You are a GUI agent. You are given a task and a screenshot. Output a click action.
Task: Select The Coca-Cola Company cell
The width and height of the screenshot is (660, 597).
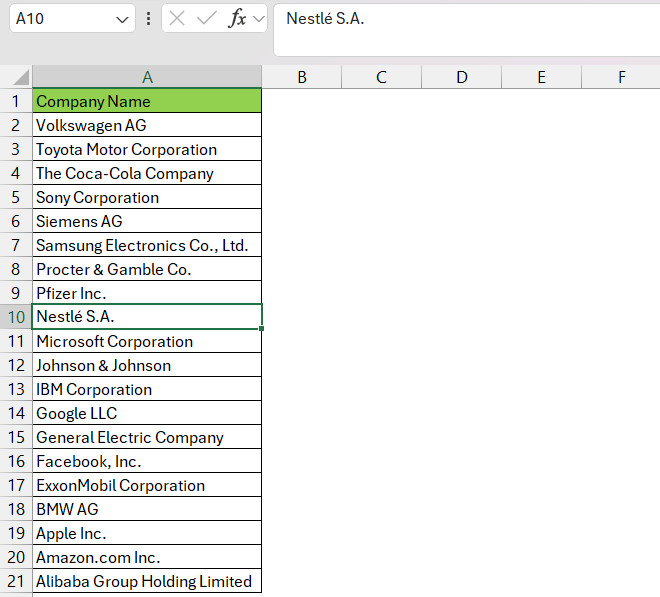(x=147, y=173)
